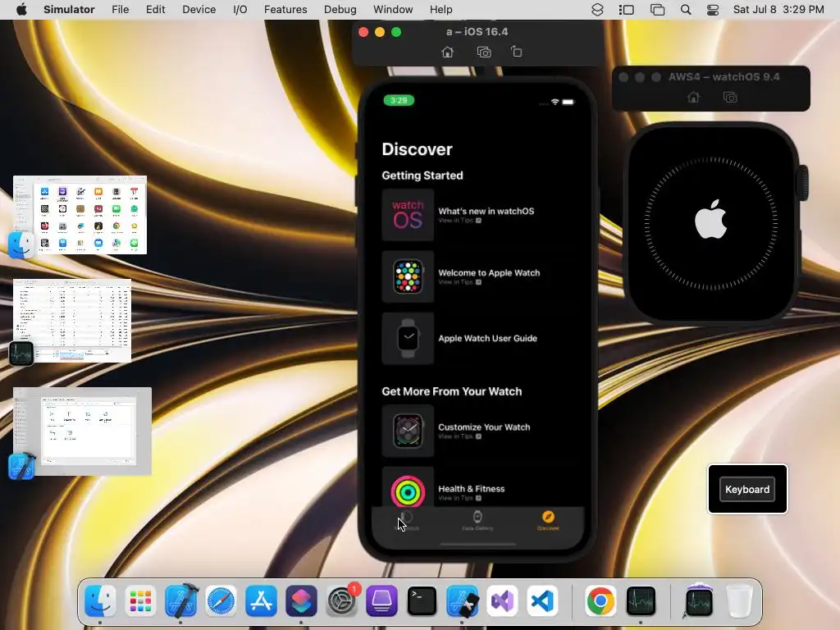Rotate the iOS simulator device

point(517,52)
